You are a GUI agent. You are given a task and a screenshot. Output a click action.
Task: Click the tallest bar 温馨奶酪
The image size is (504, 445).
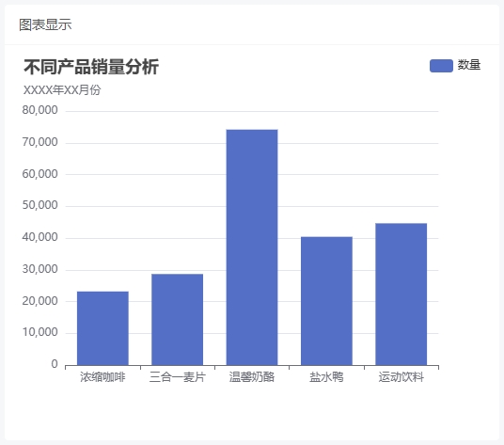point(252,247)
